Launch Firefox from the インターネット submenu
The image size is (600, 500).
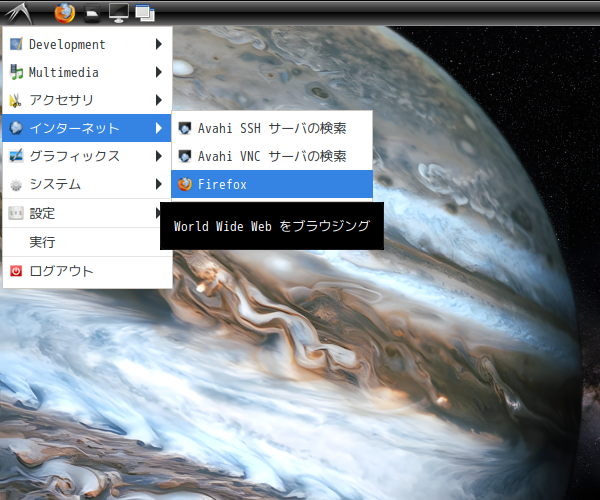tap(272, 184)
